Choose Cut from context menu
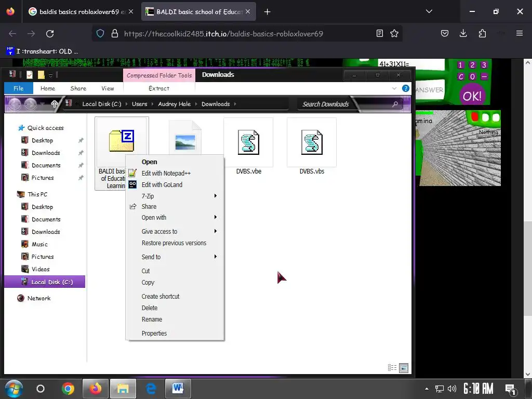Viewport: 532px width, 399px height. 175,271
